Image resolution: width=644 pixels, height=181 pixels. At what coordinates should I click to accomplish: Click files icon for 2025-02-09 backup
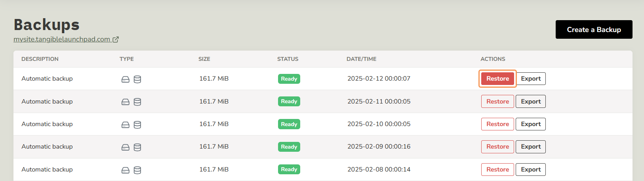click(x=125, y=147)
